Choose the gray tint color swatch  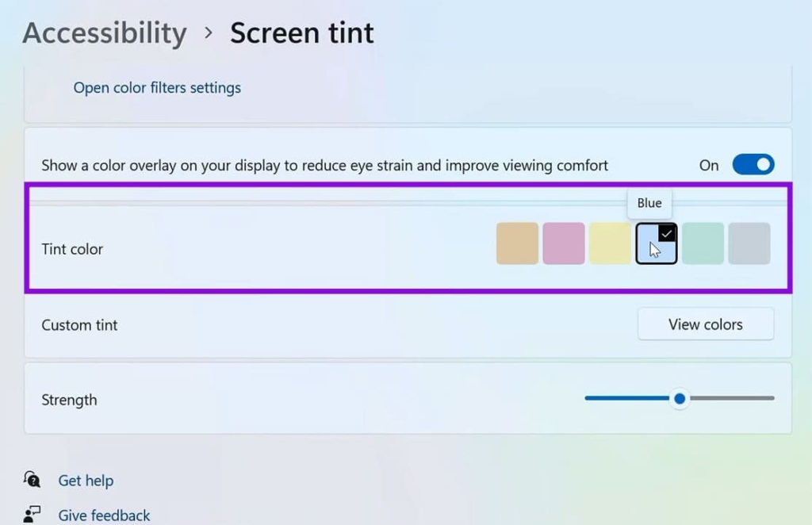749,243
